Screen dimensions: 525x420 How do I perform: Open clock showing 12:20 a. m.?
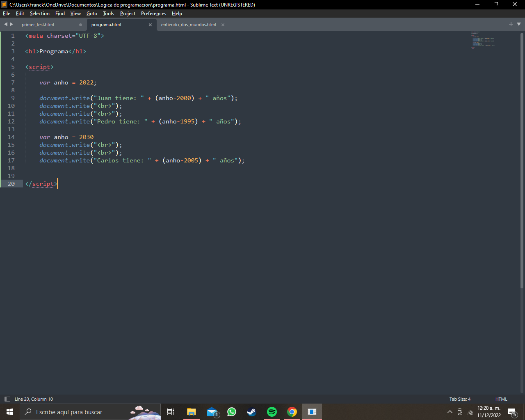click(489, 412)
